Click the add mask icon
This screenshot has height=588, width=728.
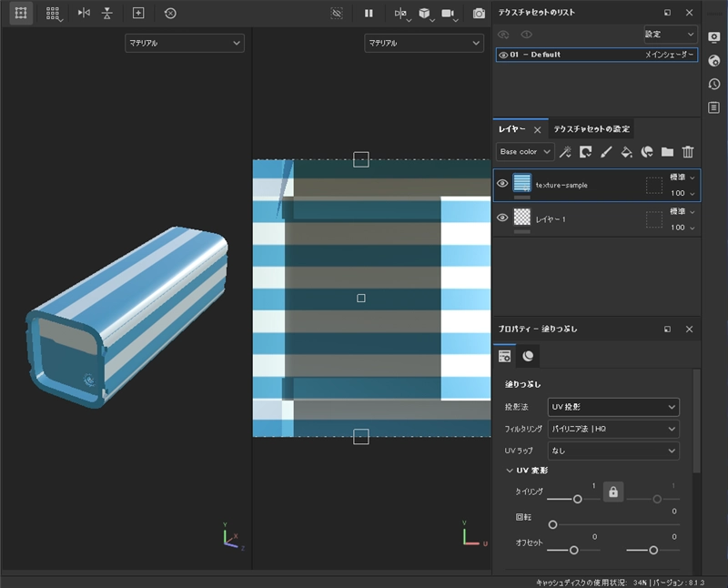[x=585, y=152]
